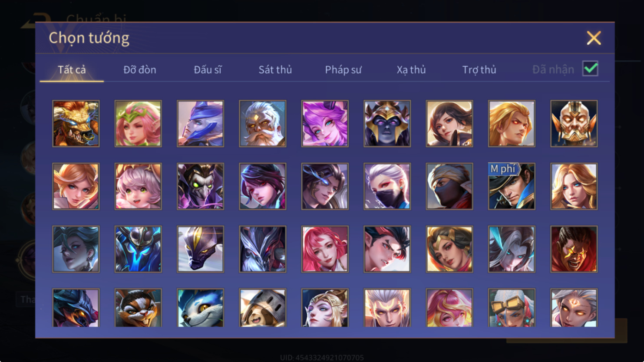This screenshot has width=644, height=362.
Task: Select the masked ninja with white hair
Action: pos(387,186)
